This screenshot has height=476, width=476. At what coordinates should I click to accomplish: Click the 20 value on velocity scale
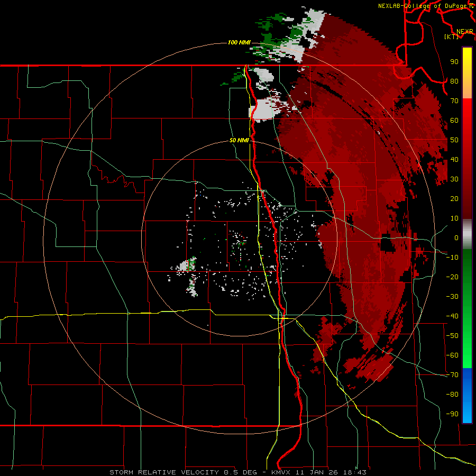click(x=454, y=198)
